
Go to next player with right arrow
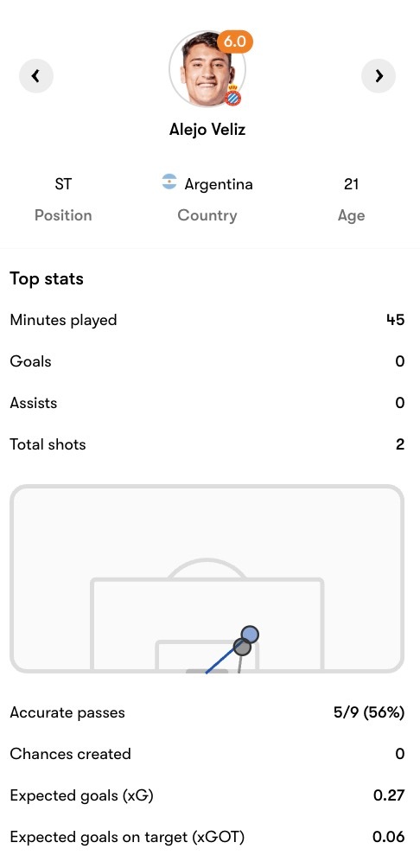379,76
